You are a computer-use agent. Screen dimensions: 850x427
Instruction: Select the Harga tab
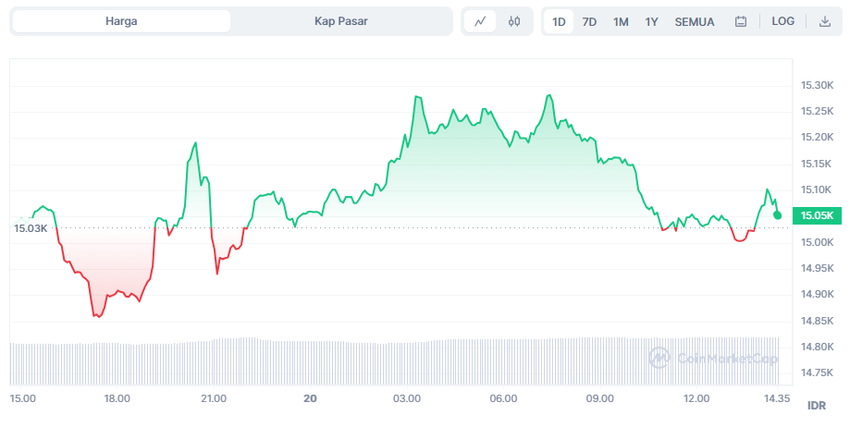coord(121,21)
